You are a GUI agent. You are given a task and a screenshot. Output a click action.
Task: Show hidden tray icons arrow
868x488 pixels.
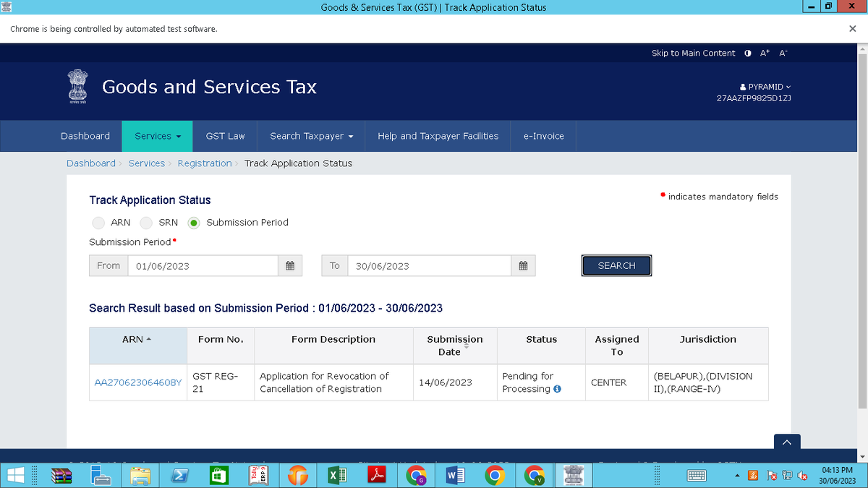(x=737, y=476)
